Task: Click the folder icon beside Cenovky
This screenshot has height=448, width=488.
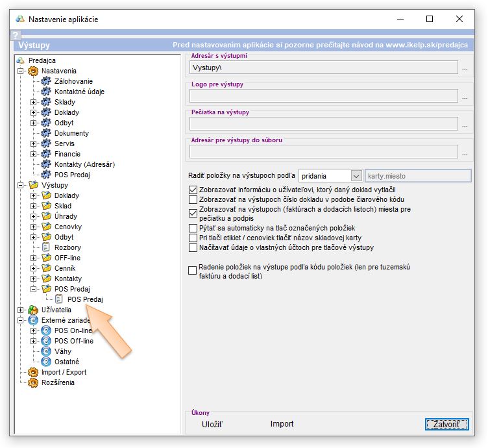Action: pyautogui.click(x=45, y=227)
